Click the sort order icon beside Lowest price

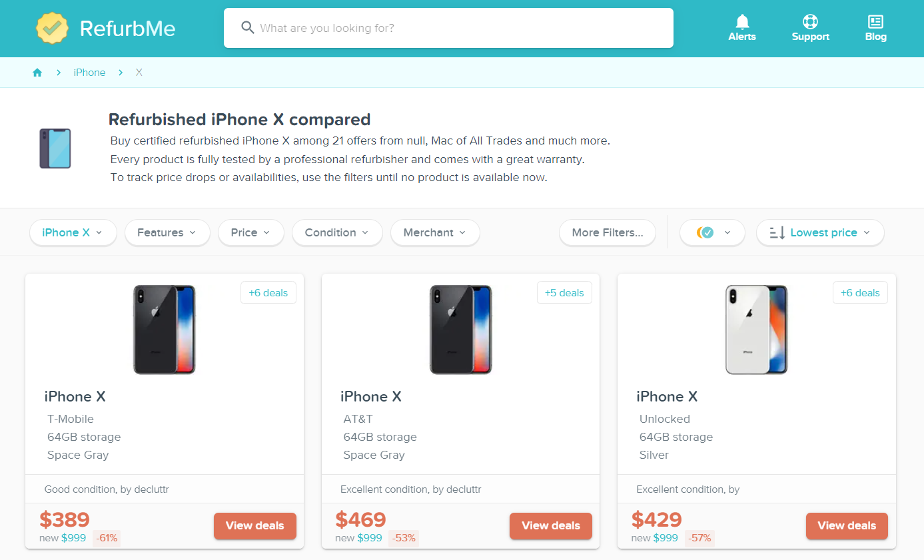(777, 232)
